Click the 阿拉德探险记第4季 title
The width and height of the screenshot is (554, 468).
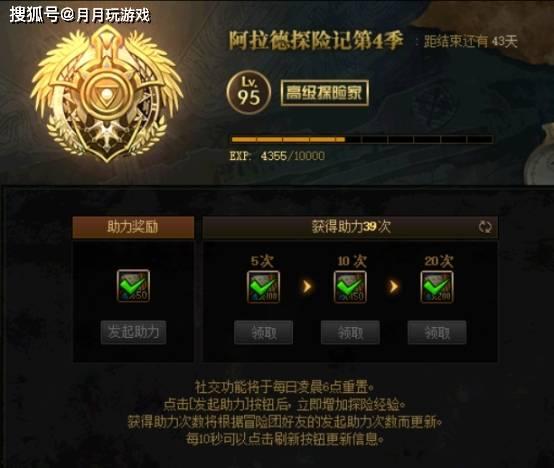click(316, 41)
